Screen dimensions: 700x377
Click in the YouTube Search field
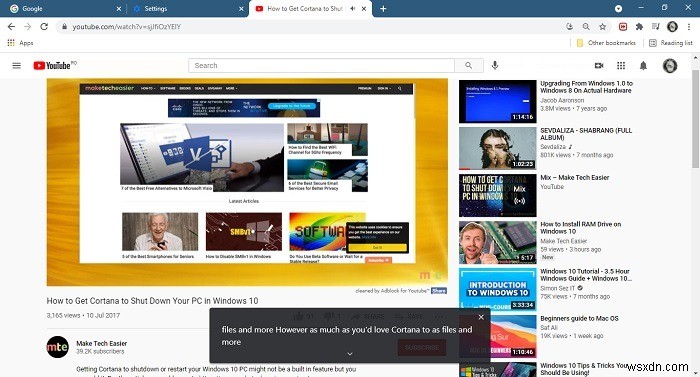tap(321, 66)
